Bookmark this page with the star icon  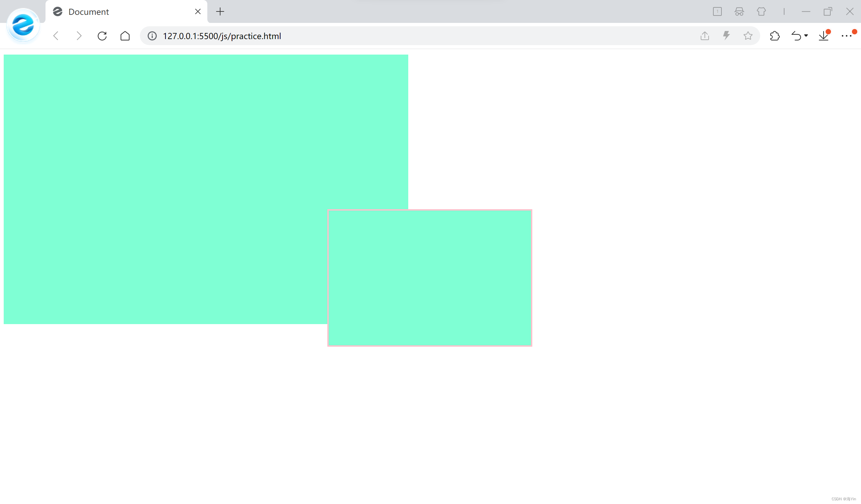(x=748, y=36)
